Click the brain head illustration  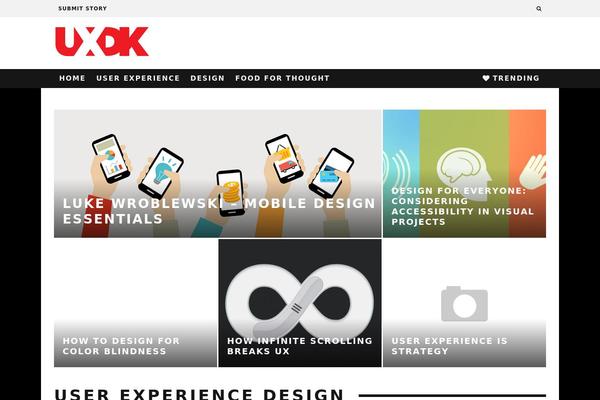464,174
